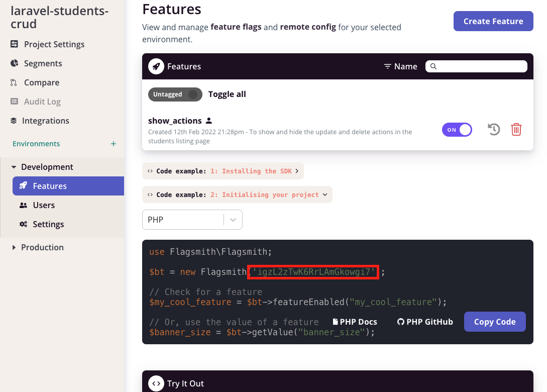Screen dimensions: 547x392
Task: Click the Copy Code button
Action: point(495,322)
